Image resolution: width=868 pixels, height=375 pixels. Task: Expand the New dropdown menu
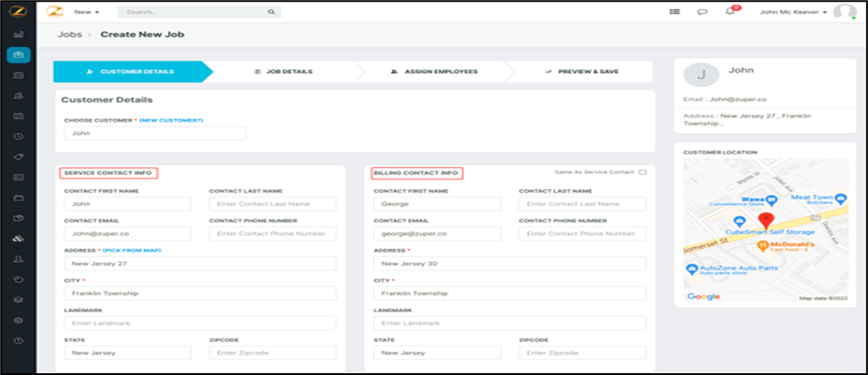86,12
